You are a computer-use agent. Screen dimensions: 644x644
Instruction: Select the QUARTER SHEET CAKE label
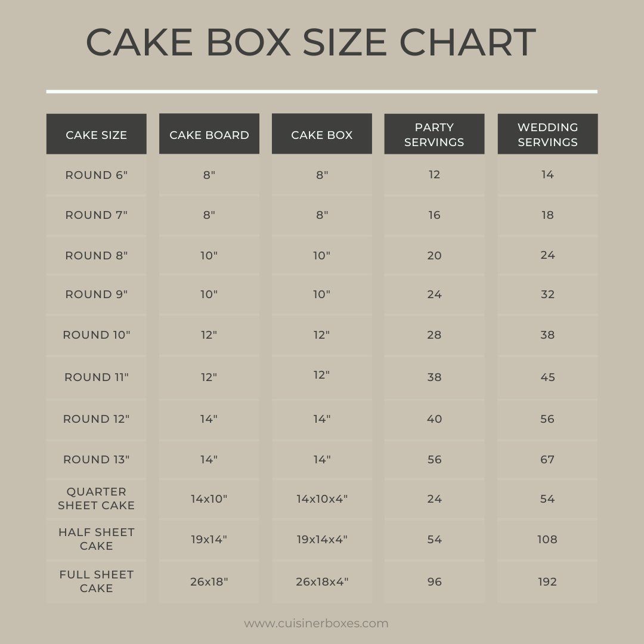point(97,498)
